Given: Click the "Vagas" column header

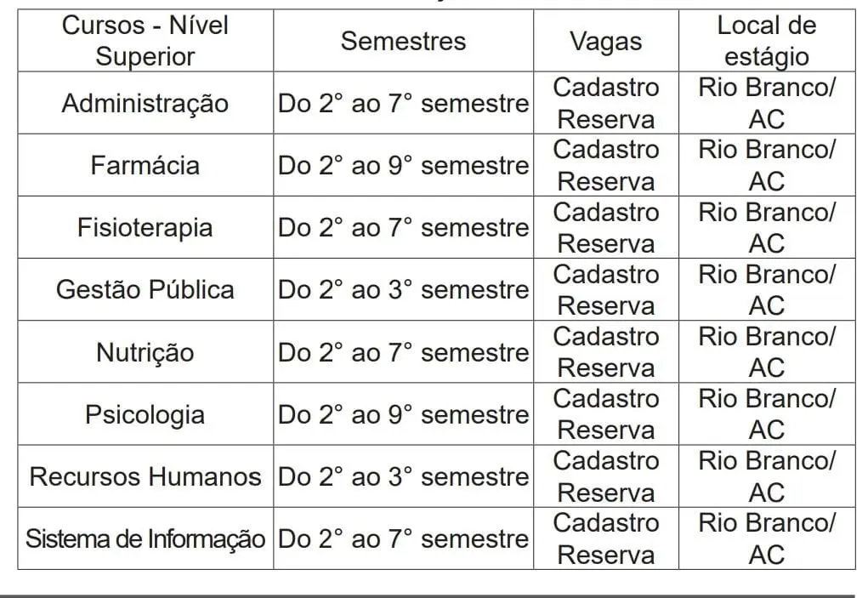Looking at the screenshot, I should pos(605,41).
